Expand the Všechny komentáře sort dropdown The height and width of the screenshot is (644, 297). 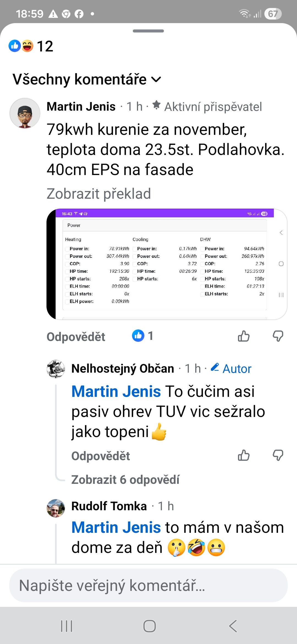[87, 80]
